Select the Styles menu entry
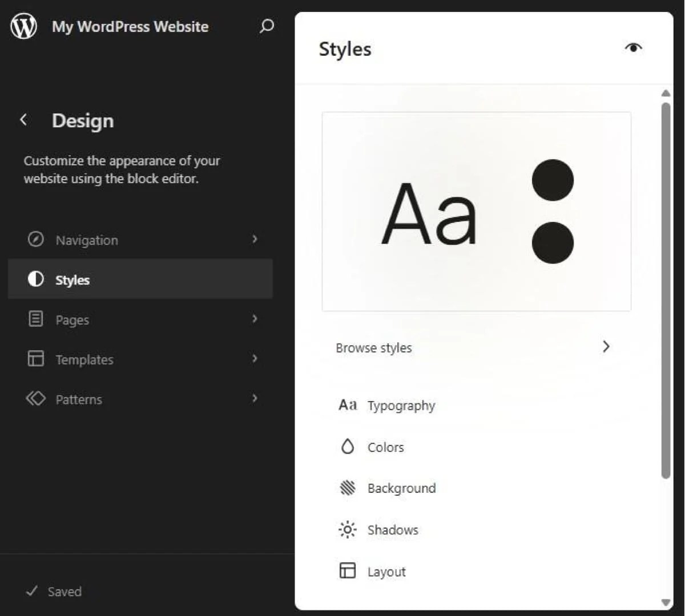Image resolution: width=685 pixels, height=616 pixels. pyautogui.click(x=72, y=279)
